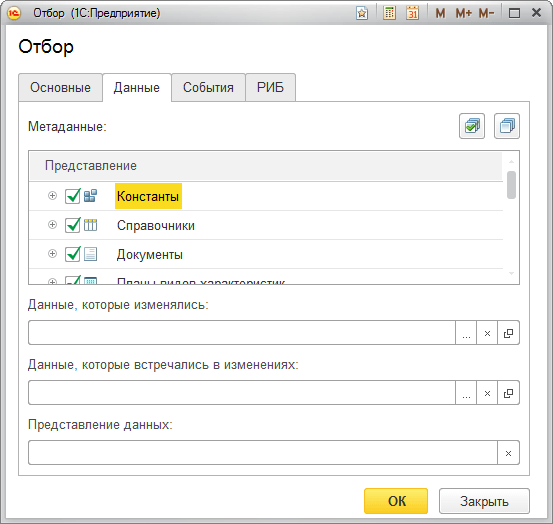The image size is (553, 524).
Task: Click the M memory button
Action: pos(440,13)
